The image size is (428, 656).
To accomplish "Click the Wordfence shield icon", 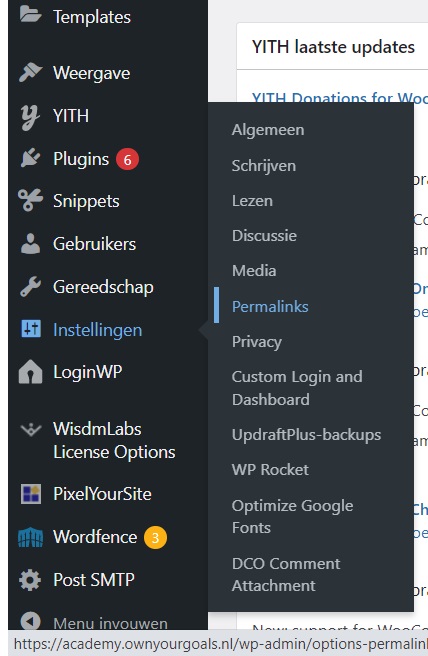I will [x=31, y=538].
